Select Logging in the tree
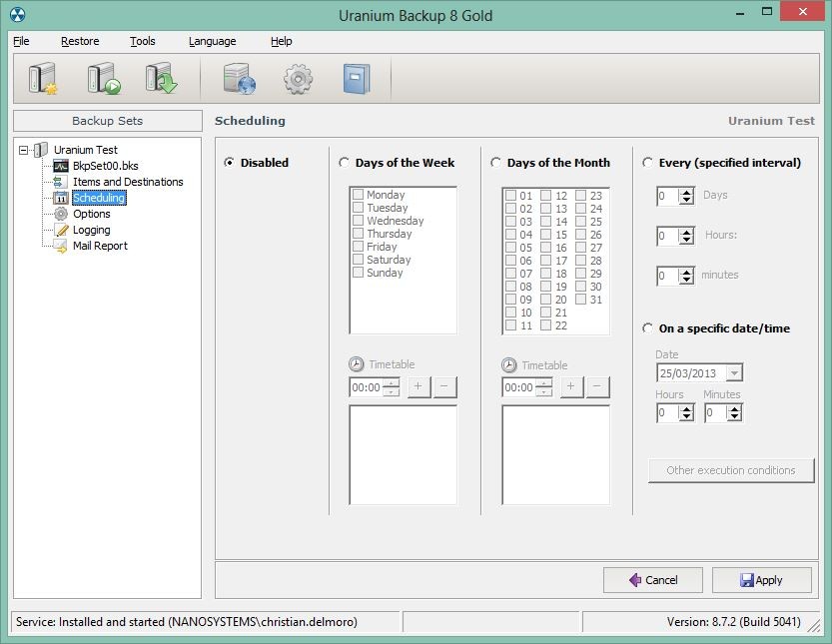 [92, 230]
